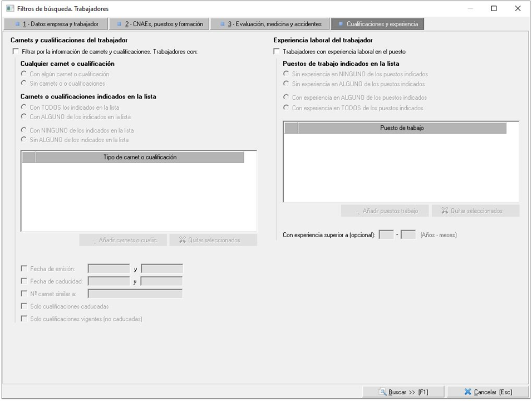The height and width of the screenshot is (401, 532).
Task: Select Sin experiencia en ALGUNO de los puestos
Action: (286, 84)
